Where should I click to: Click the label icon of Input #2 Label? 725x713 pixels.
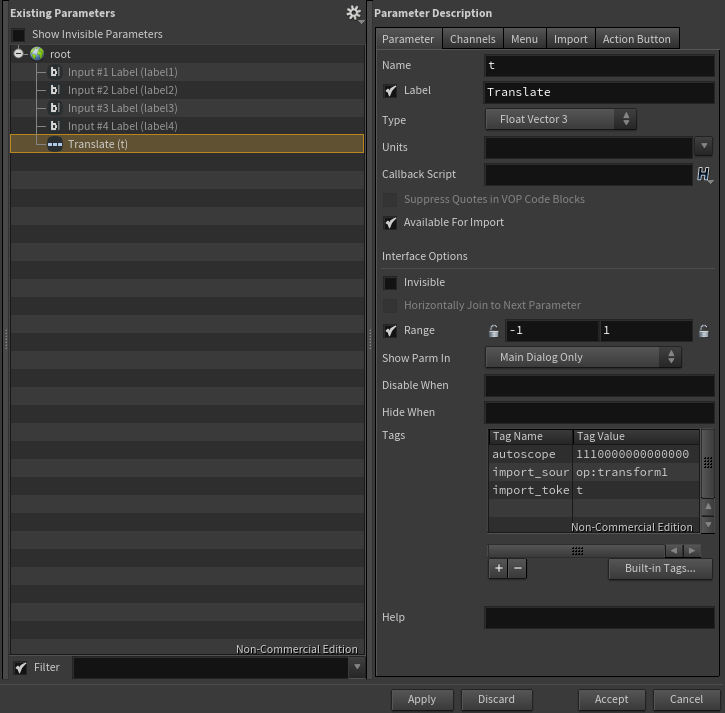pos(55,90)
